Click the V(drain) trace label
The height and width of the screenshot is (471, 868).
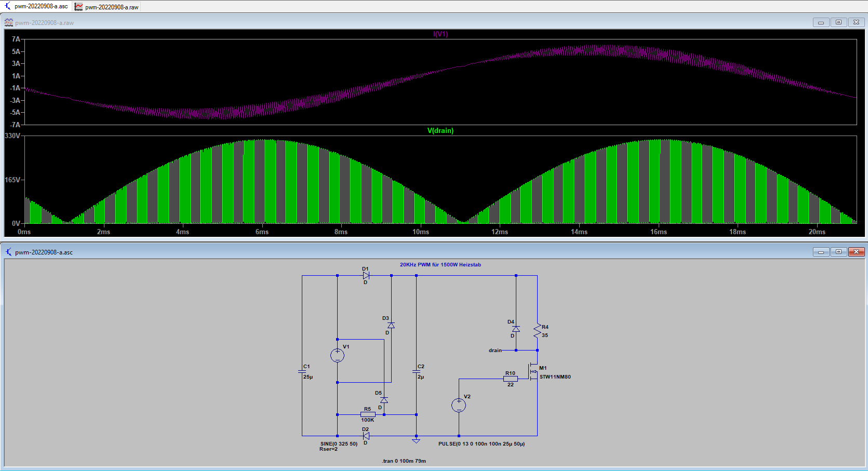pos(440,130)
